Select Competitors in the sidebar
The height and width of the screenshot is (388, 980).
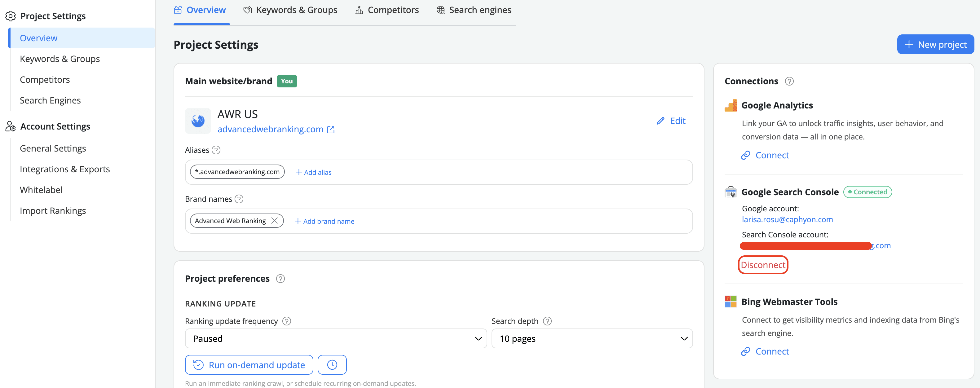[x=45, y=80]
